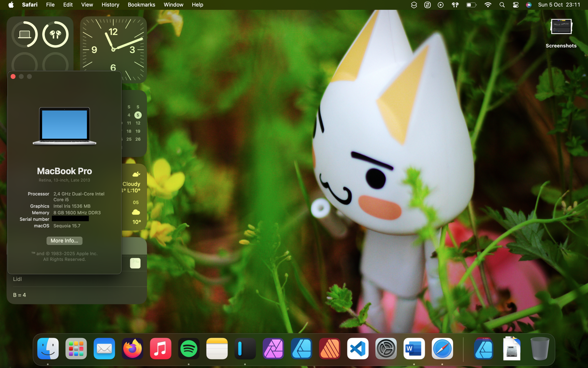Open the Apple menu

click(11, 5)
